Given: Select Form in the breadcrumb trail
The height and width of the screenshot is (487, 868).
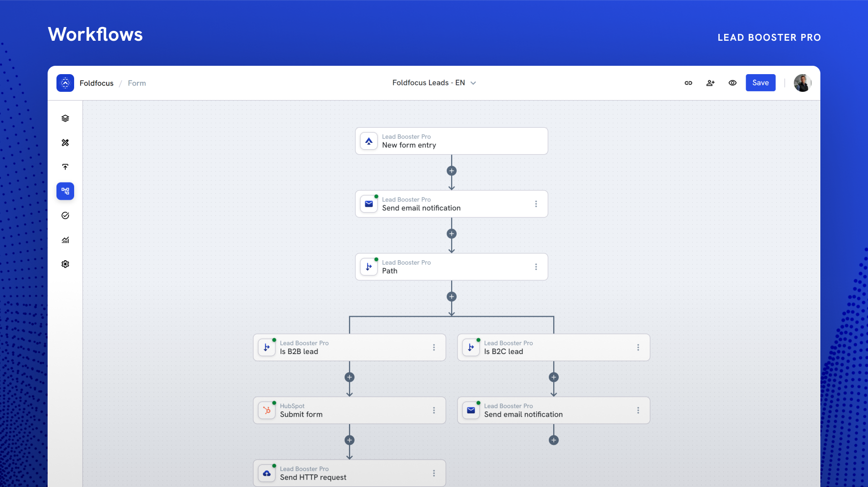Looking at the screenshot, I should (136, 83).
